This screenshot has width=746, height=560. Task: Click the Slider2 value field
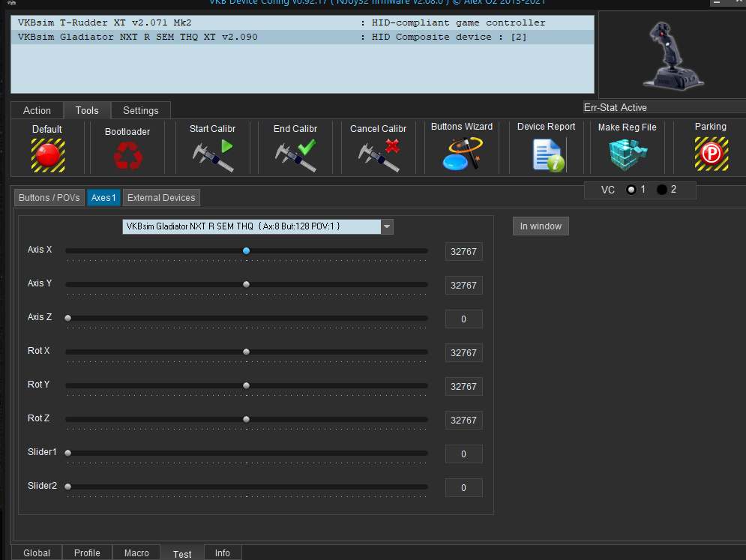pyautogui.click(x=464, y=488)
